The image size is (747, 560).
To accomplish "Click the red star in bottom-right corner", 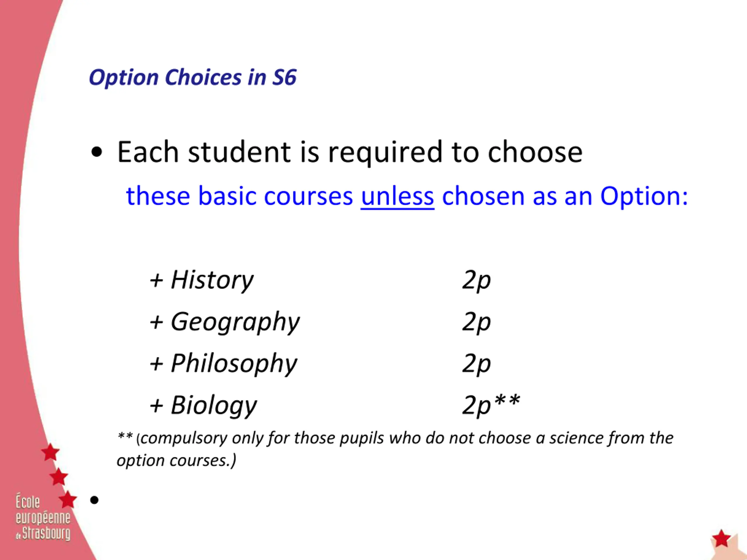I will coord(721,539).
